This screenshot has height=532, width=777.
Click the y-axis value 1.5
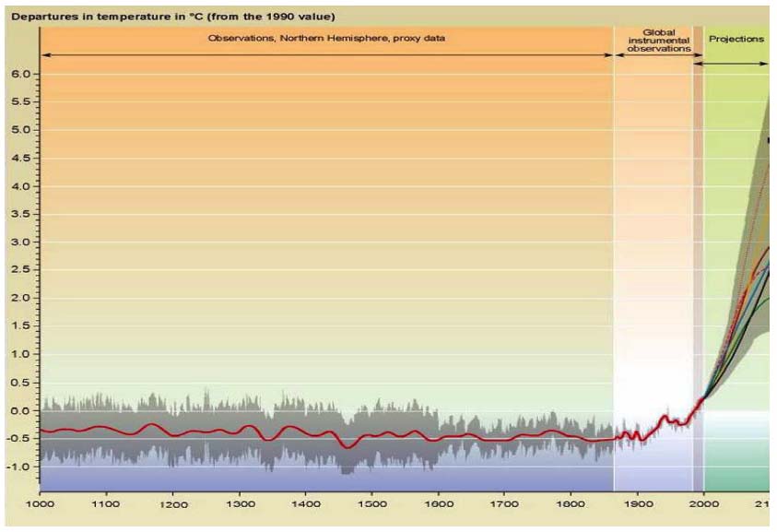[x=21, y=325]
